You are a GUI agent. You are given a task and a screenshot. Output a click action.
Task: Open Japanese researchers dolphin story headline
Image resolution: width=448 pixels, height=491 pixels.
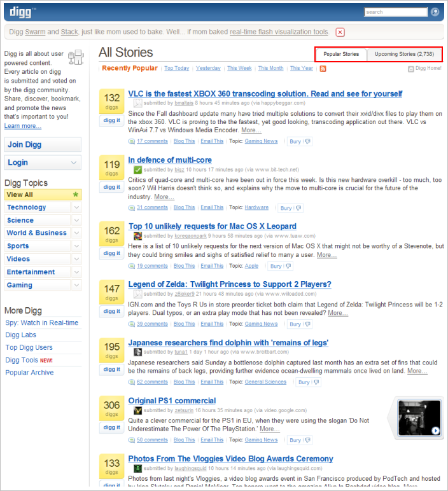pyautogui.click(x=228, y=343)
